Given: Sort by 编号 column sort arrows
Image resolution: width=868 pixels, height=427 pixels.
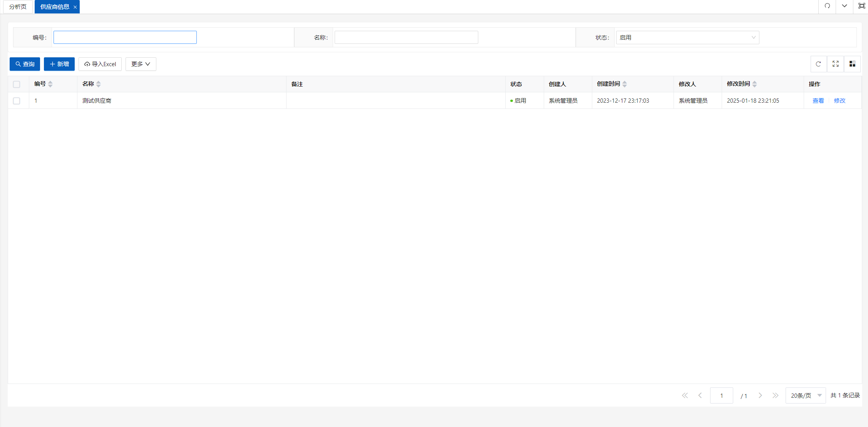Looking at the screenshot, I should (x=50, y=84).
